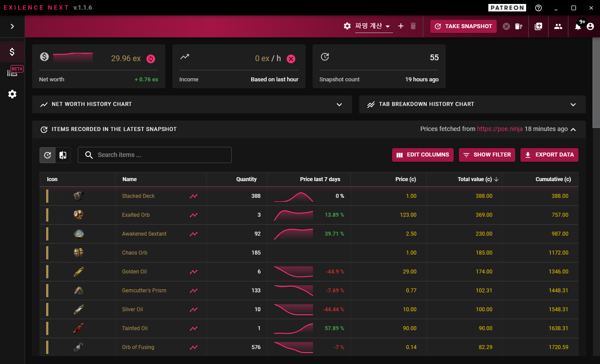Viewport: 600px width, 364px height.
Task: Open trend icon for Exalted Orb row
Action: click(193, 215)
